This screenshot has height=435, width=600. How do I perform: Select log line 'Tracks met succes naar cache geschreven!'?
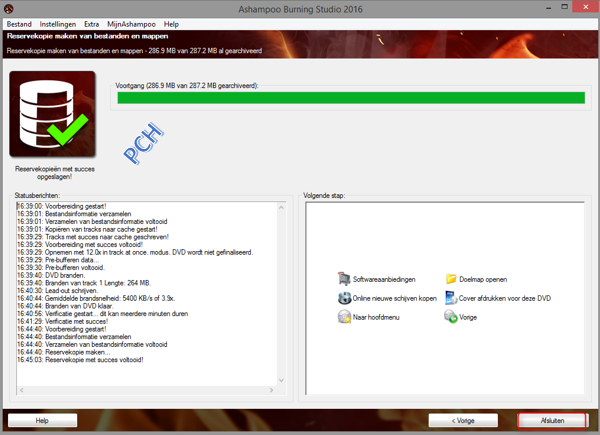click(93, 237)
